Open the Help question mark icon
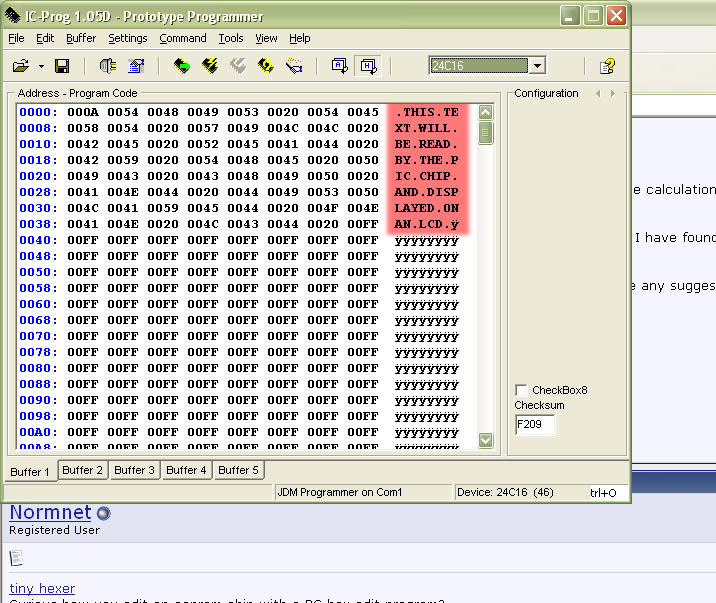Screen dimensions: 716x603 pyautogui.click(x=607, y=66)
